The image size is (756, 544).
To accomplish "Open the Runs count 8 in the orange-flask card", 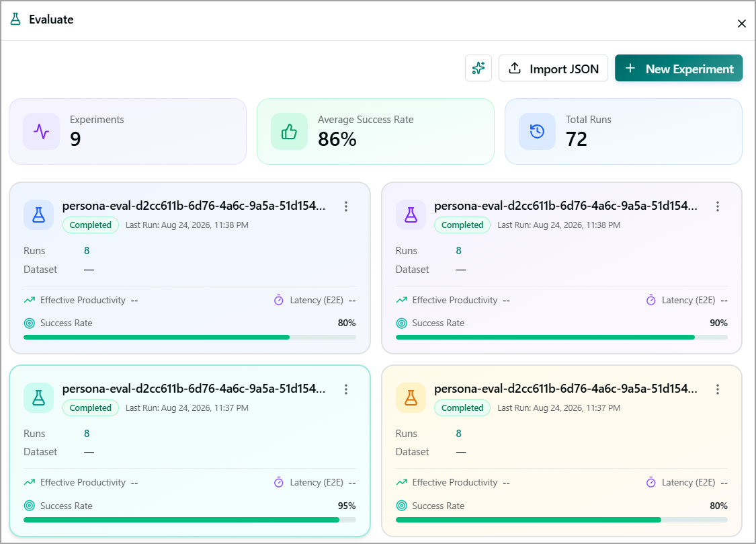I will pyautogui.click(x=458, y=434).
